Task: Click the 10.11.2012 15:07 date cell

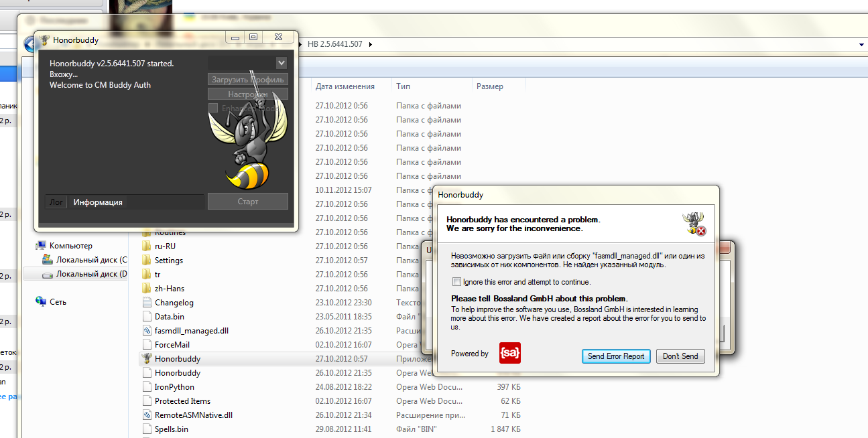Action: point(343,190)
